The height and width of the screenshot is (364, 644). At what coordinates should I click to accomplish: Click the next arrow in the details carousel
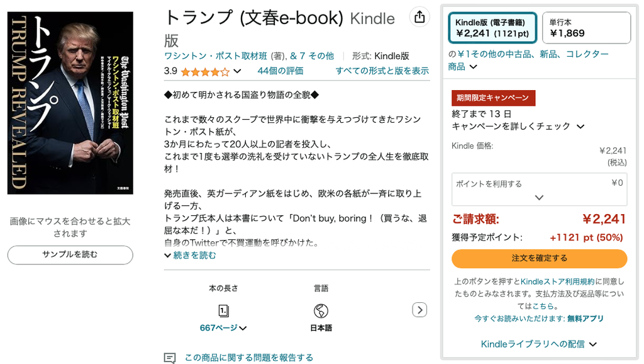[x=419, y=309]
